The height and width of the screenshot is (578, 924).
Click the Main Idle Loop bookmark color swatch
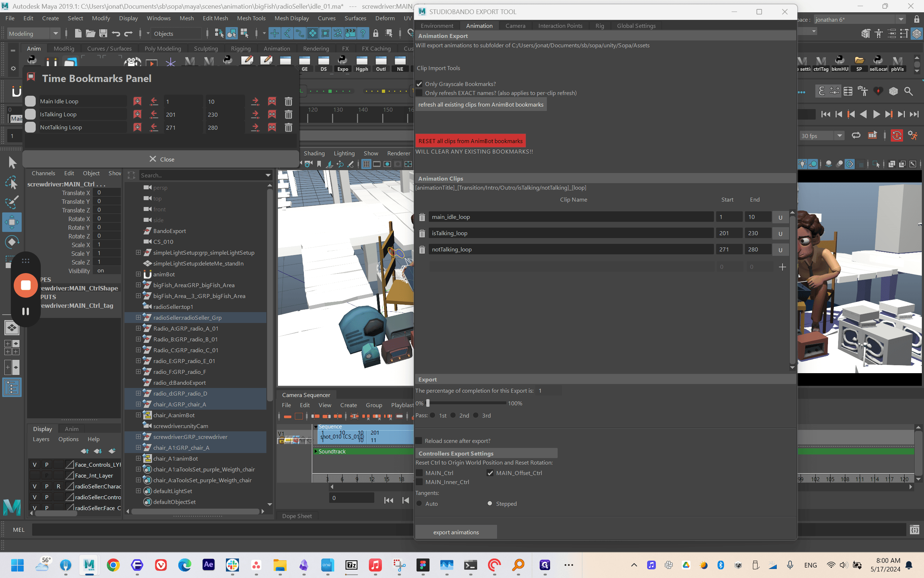pos(30,101)
